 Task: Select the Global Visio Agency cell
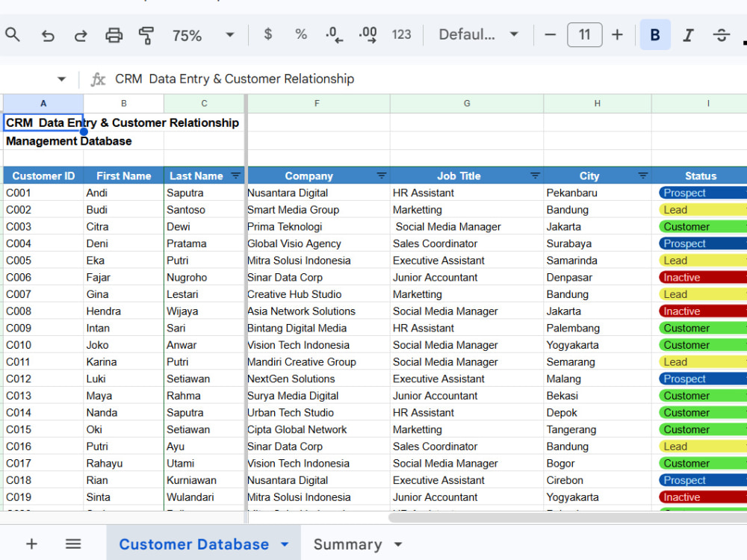click(317, 243)
